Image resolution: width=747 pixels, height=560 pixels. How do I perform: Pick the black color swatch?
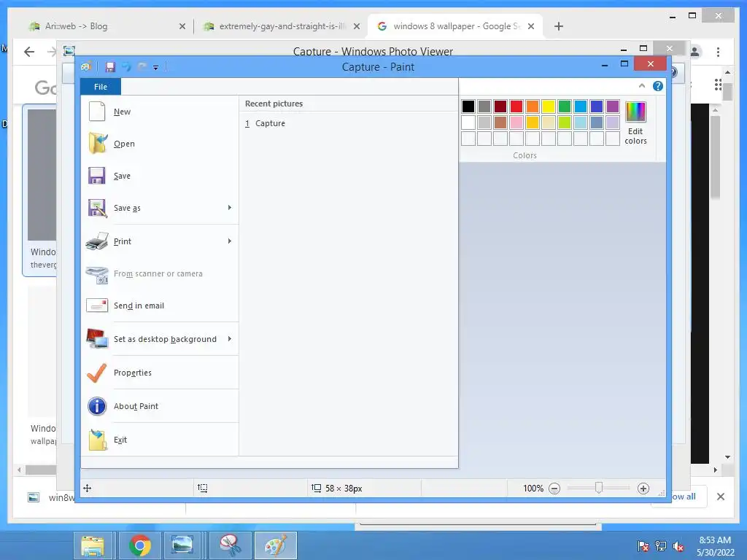coord(468,106)
